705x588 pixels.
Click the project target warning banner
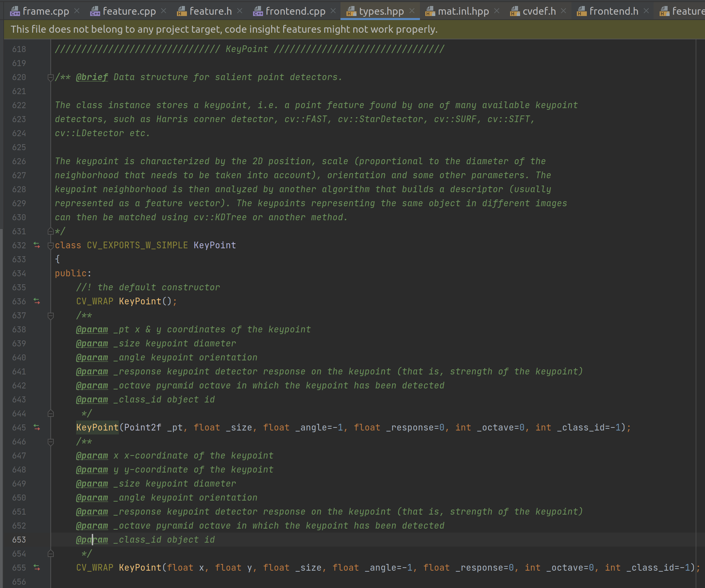[x=354, y=29]
